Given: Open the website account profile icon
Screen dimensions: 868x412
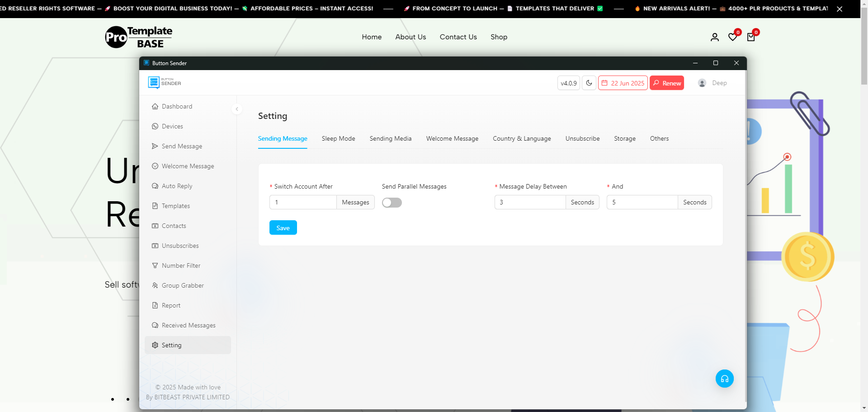Looking at the screenshot, I should [715, 37].
